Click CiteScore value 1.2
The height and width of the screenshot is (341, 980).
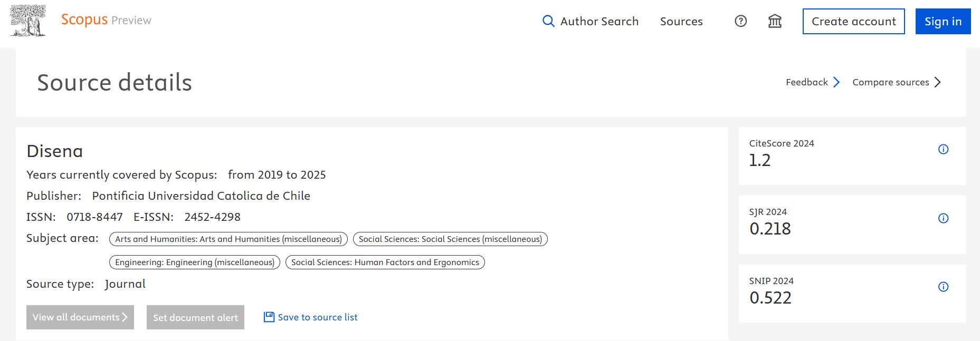(x=760, y=160)
